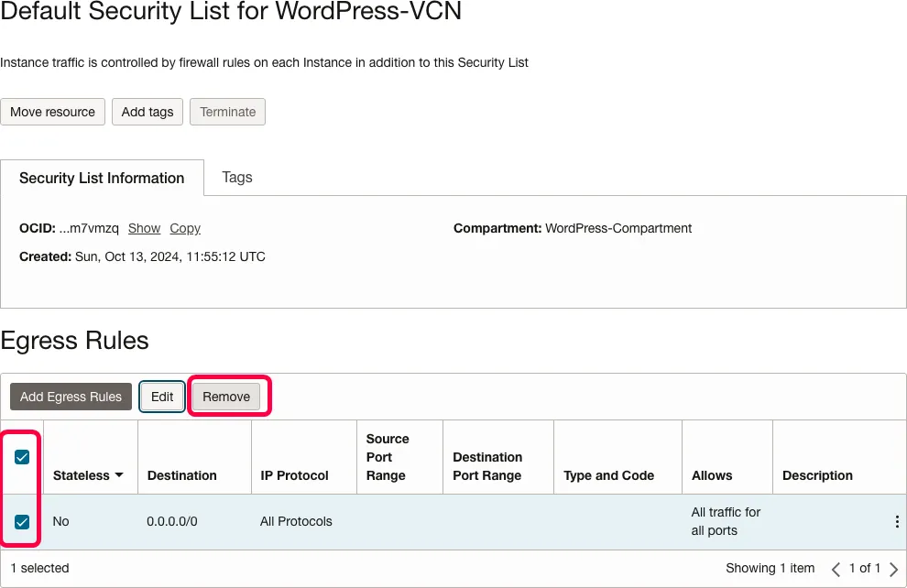Copy the OCID to clipboard
This screenshot has height=588, width=907.
185,229
